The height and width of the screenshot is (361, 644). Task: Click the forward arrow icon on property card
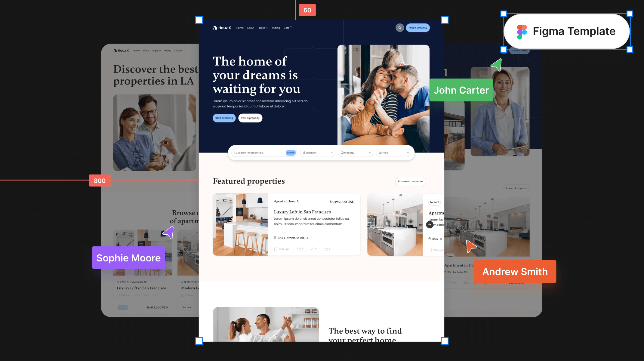click(x=430, y=224)
